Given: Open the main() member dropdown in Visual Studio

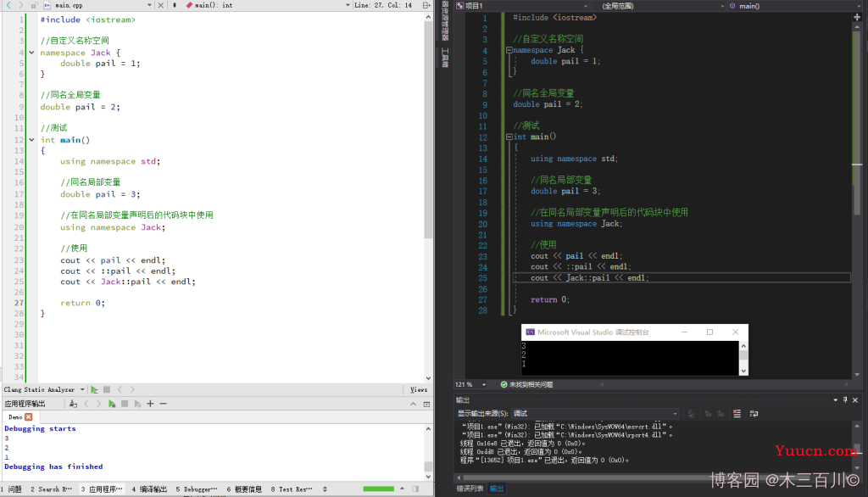Looking at the screenshot, I should pos(794,6).
